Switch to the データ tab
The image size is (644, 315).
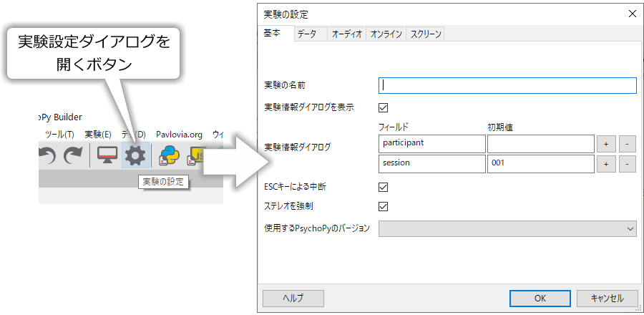click(x=310, y=34)
